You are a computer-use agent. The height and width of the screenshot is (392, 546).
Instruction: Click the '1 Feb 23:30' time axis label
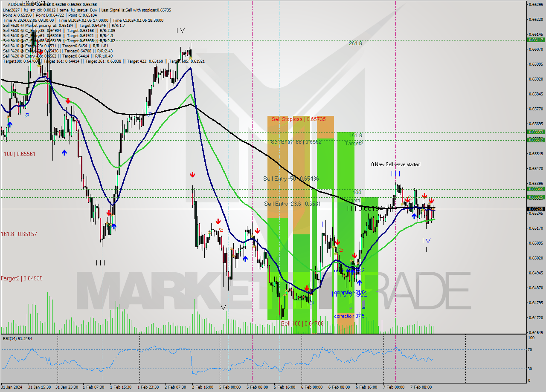point(148,387)
